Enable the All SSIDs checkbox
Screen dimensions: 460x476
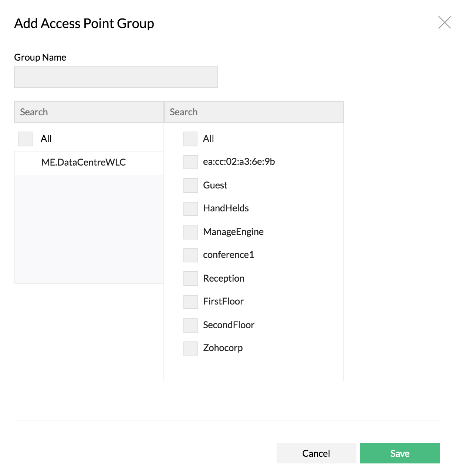[190, 139]
